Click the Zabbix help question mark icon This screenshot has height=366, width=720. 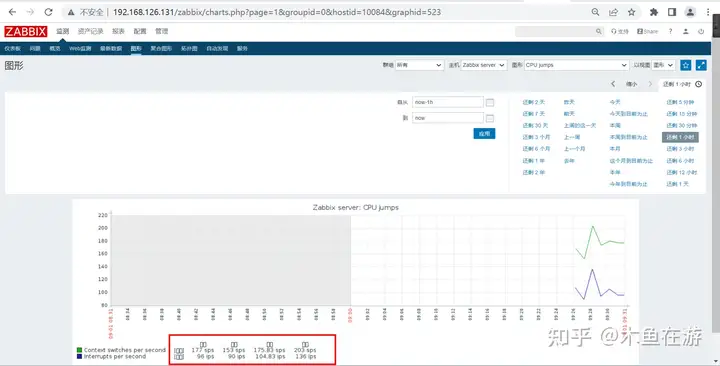[670, 31]
